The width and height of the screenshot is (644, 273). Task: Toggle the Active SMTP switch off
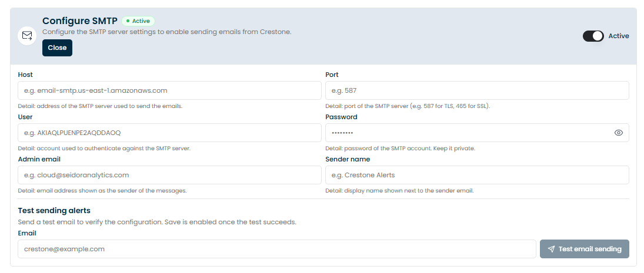tap(593, 36)
